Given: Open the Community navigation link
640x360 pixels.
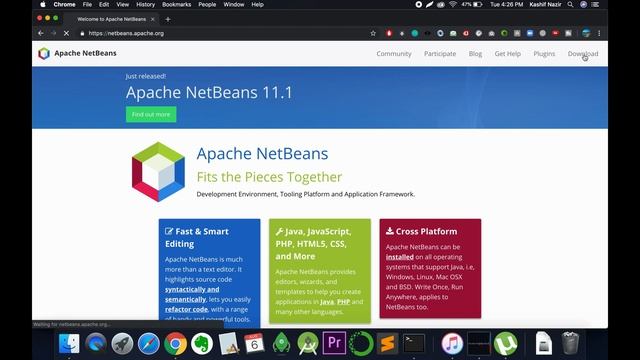Looking at the screenshot, I should 393,53.
